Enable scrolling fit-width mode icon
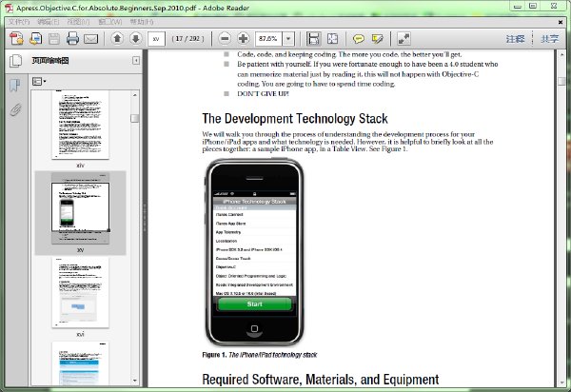Screen dimensions: 571x392 coord(313,38)
